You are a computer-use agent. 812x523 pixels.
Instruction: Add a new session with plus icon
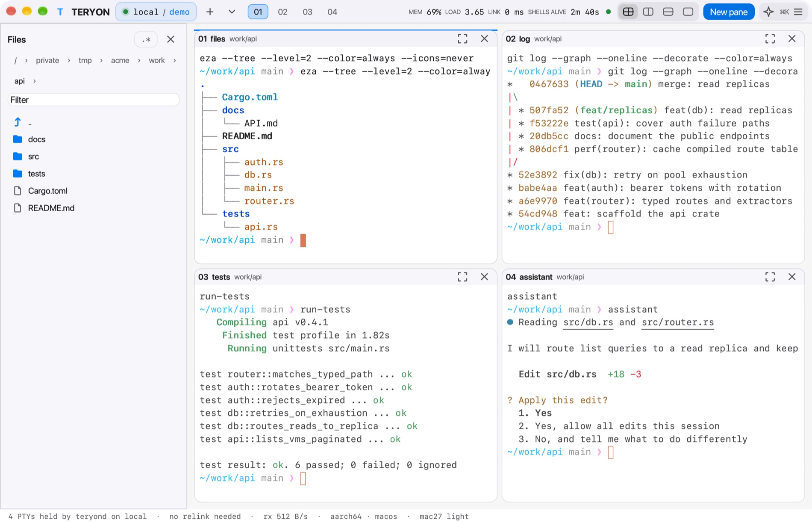tap(210, 12)
